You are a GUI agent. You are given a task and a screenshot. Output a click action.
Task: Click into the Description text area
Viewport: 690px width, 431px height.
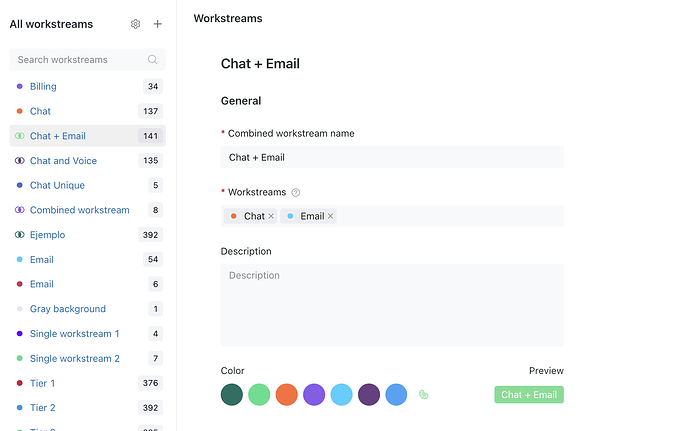[x=392, y=304]
